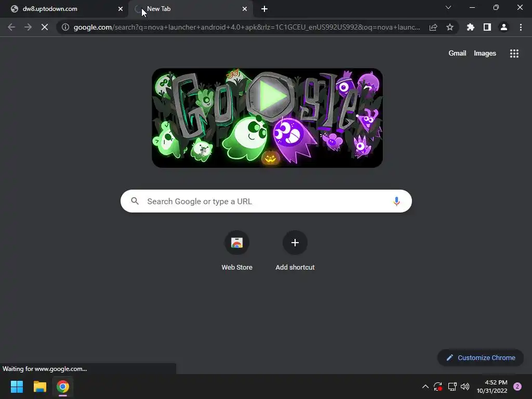Open the Chrome three-dot menu
532x399 pixels.
521,27
